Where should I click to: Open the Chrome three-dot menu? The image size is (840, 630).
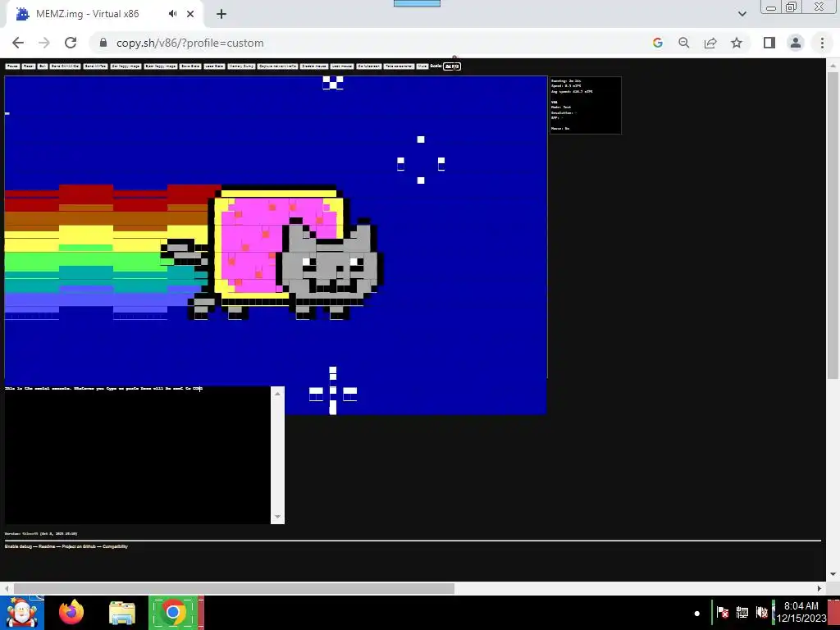click(822, 43)
